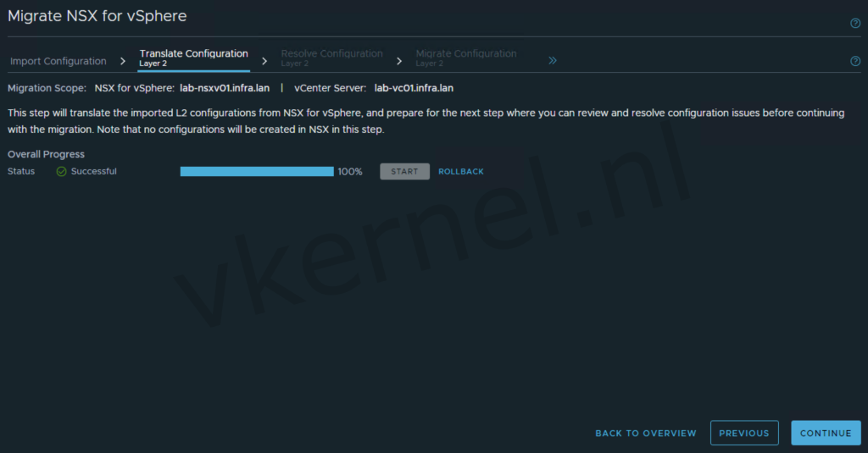This screenshot has width=868, height=453.
Task: Click chevron arrow after Translate Configuration
Action: [264, 61]
